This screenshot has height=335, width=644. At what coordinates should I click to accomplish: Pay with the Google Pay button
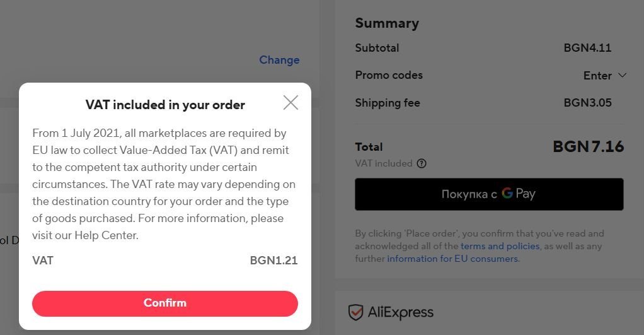489,194
